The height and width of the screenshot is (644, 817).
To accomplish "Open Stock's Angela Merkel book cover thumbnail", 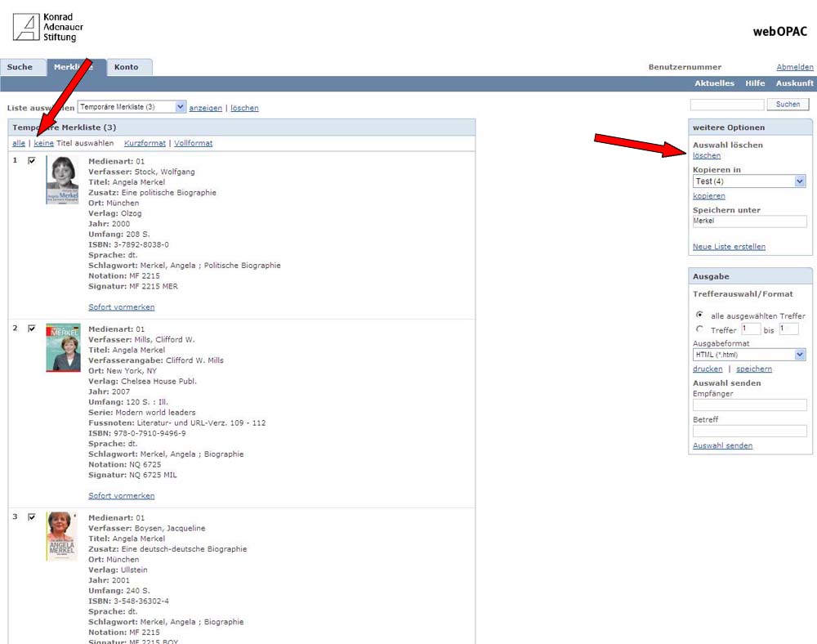I will (62, 180).
